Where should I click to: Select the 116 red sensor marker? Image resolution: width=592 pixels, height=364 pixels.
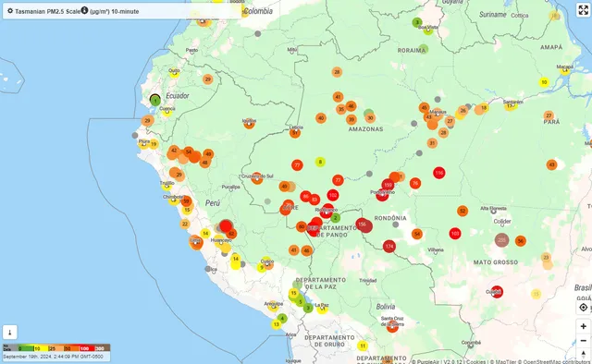click(438, 173)
